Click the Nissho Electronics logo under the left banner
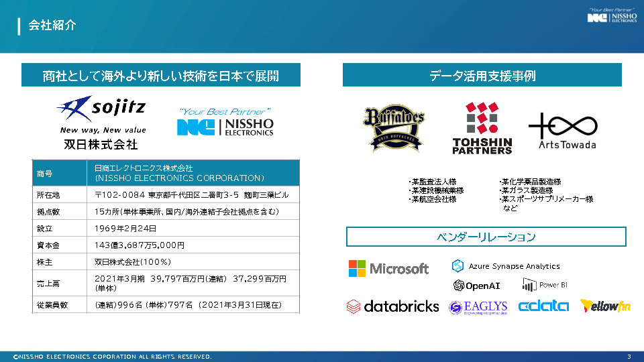Viewport: 644px width, 362px height. pyautogui.click(x=225, y=123)
